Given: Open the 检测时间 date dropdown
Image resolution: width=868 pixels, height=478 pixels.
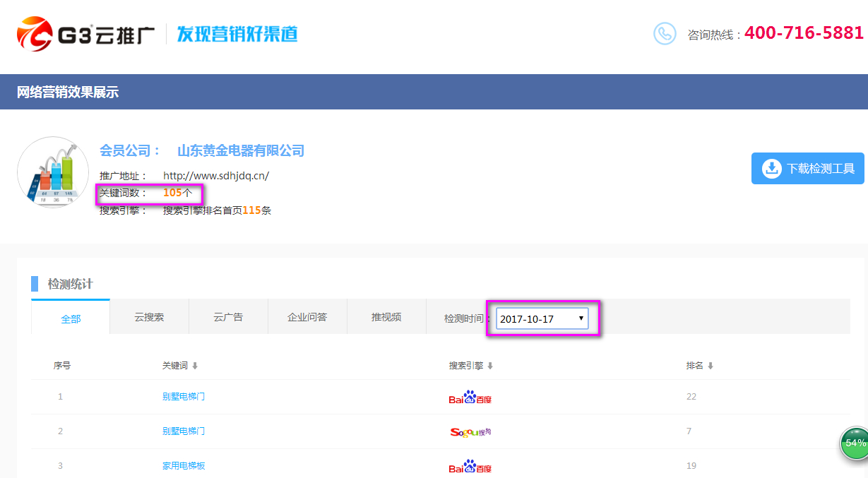Looking at the screenshot, I should [x=542, y=318].
